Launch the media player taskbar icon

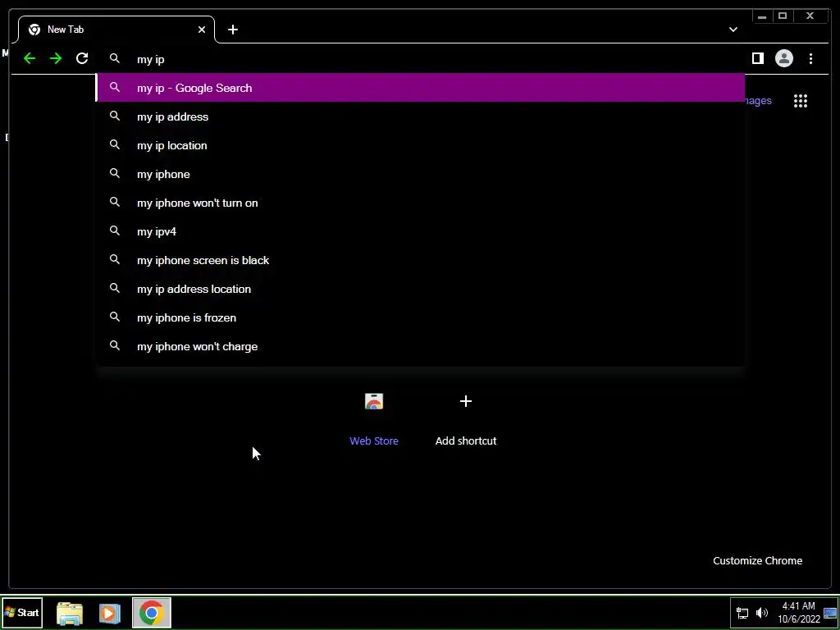click(109, 613)
